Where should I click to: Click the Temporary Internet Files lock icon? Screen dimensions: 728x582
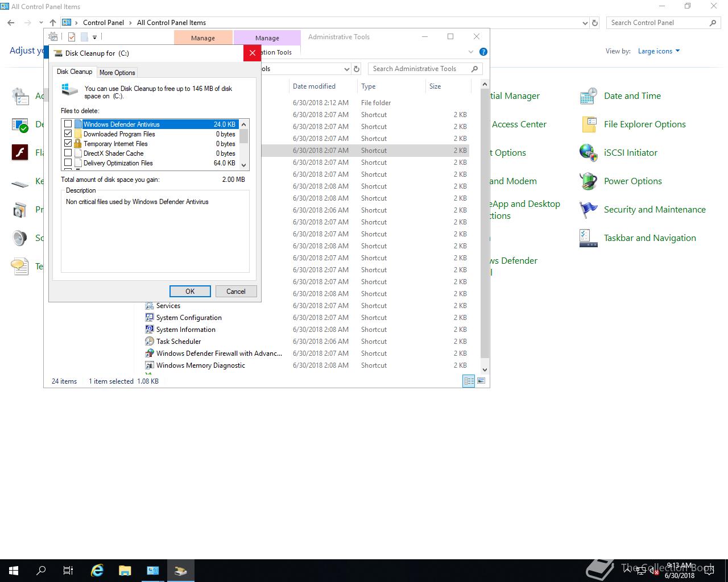[78, 143]
